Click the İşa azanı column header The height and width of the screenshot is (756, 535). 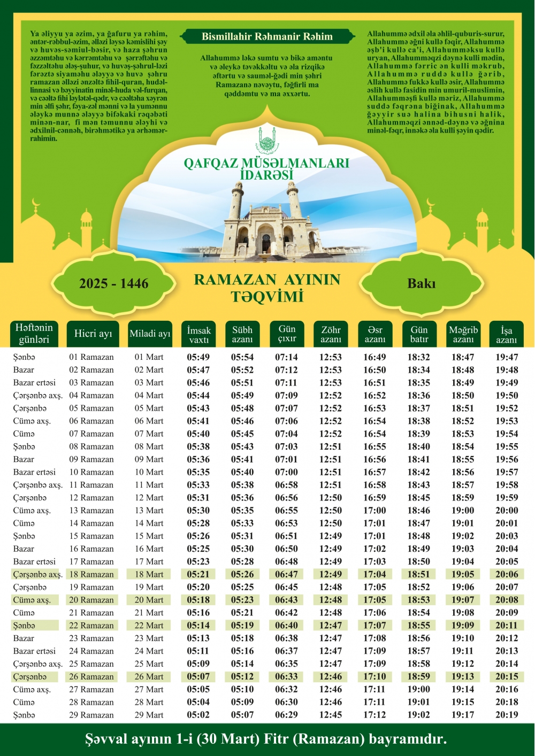point(507,334)
